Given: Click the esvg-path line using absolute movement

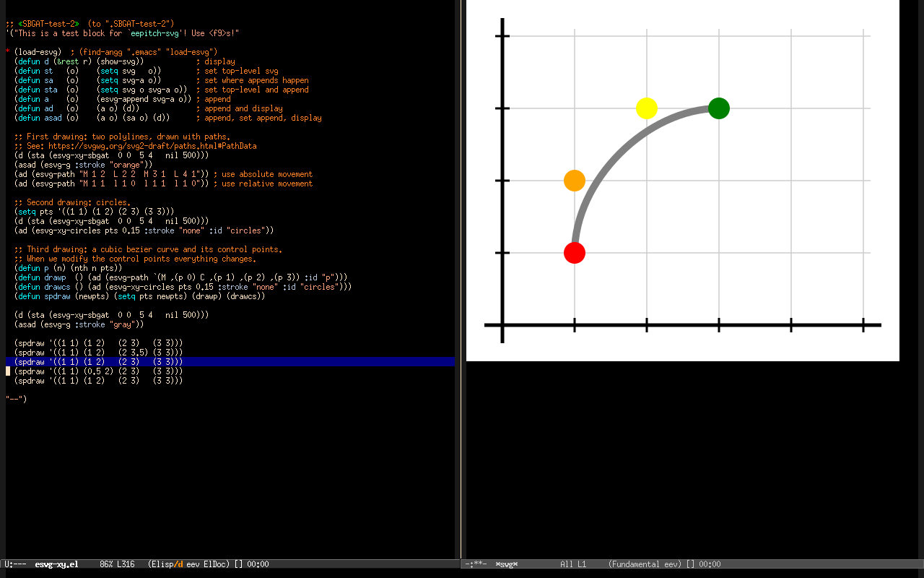Looking at the screenshot, I should click(x=163, y=174).
